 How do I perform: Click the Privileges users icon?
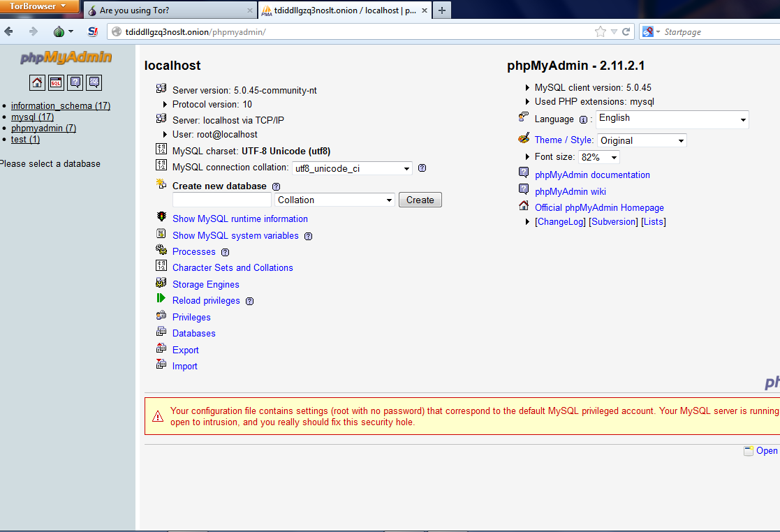(x=161, y=316)
